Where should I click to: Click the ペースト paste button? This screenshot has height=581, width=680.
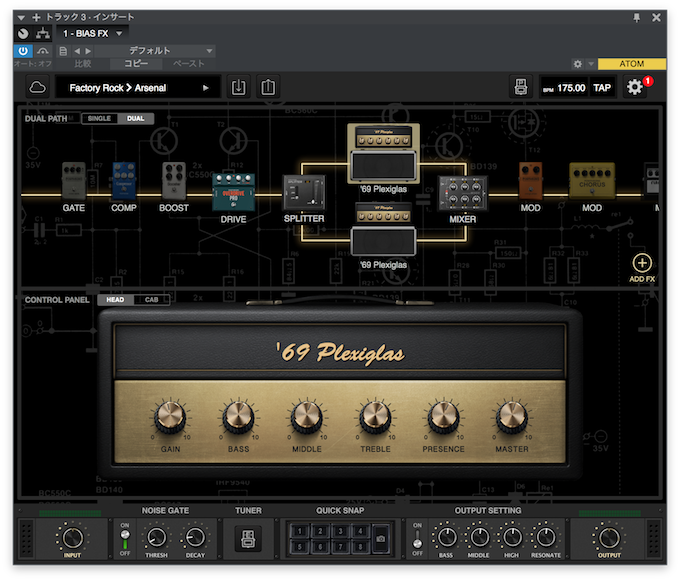point(189,64)
